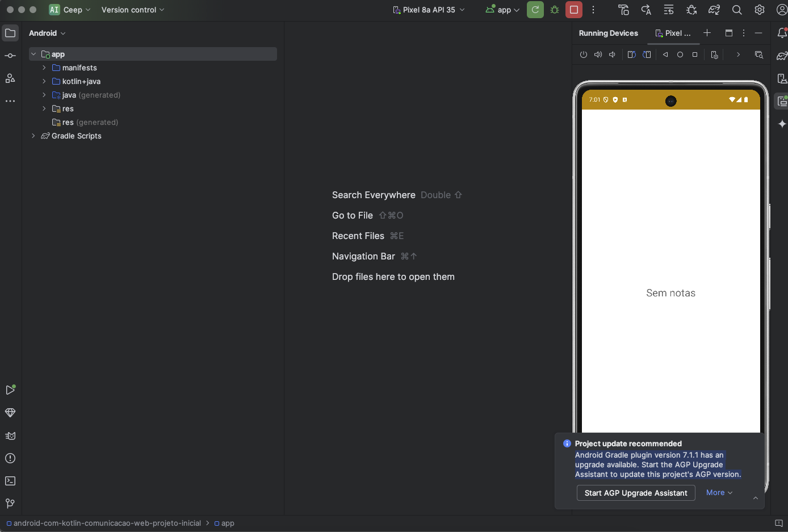Rotate the emulator left
Image resolution: width=788 pixels, height=532 pixels.
click(x=631, y=55)
